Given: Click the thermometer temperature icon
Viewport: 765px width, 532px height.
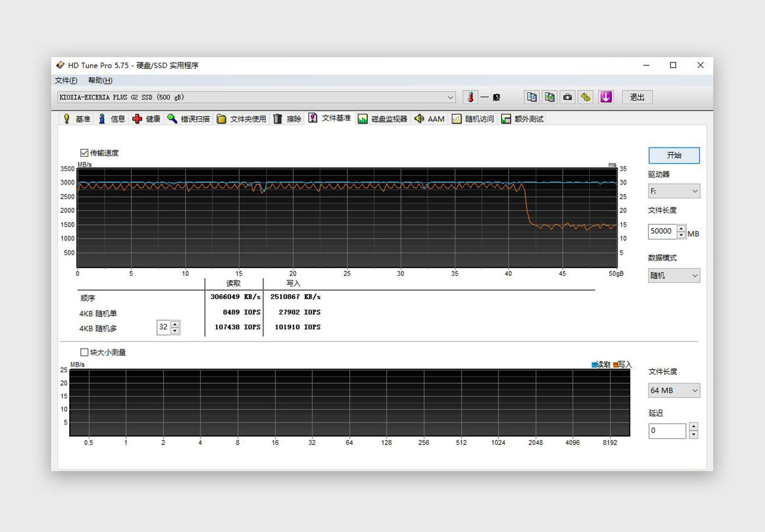Looking at the screenshot, I should (470, 97).
